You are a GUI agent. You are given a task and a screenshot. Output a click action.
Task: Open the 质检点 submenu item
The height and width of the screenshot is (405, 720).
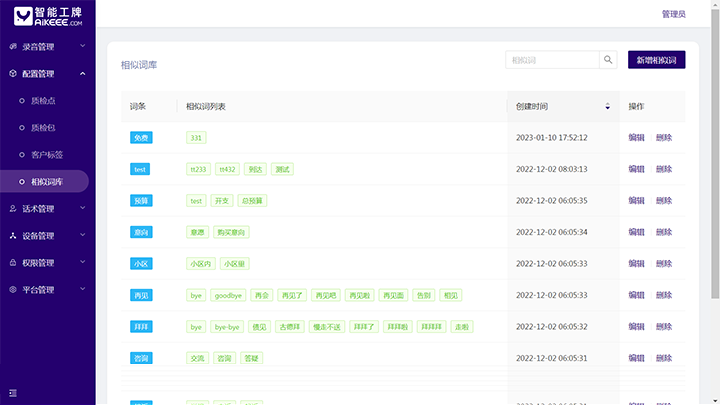pyautogui.click(x=43, y=101)
